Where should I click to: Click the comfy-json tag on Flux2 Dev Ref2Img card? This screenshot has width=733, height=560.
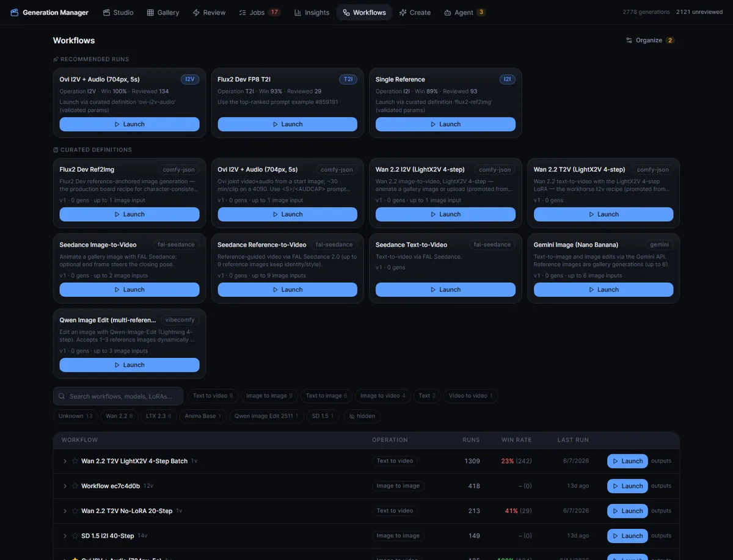point(179,169)
